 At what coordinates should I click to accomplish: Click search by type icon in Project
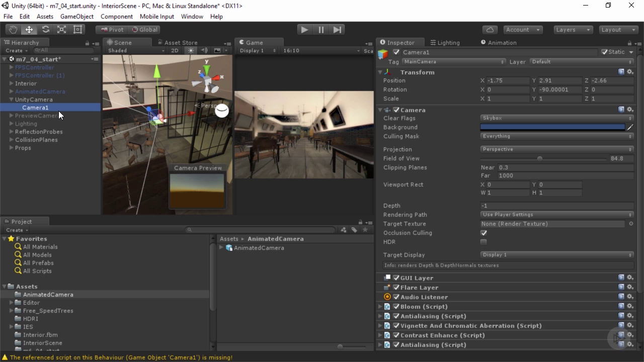[x=344, y=230]
